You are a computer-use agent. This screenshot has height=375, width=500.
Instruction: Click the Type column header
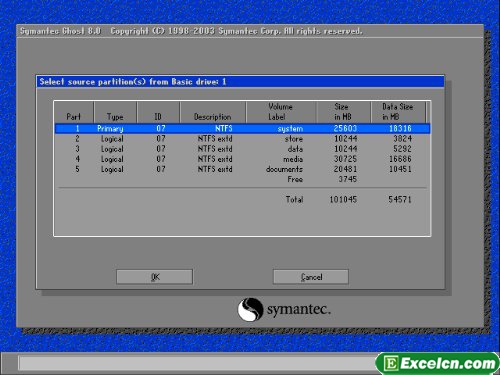click(115, 112)
